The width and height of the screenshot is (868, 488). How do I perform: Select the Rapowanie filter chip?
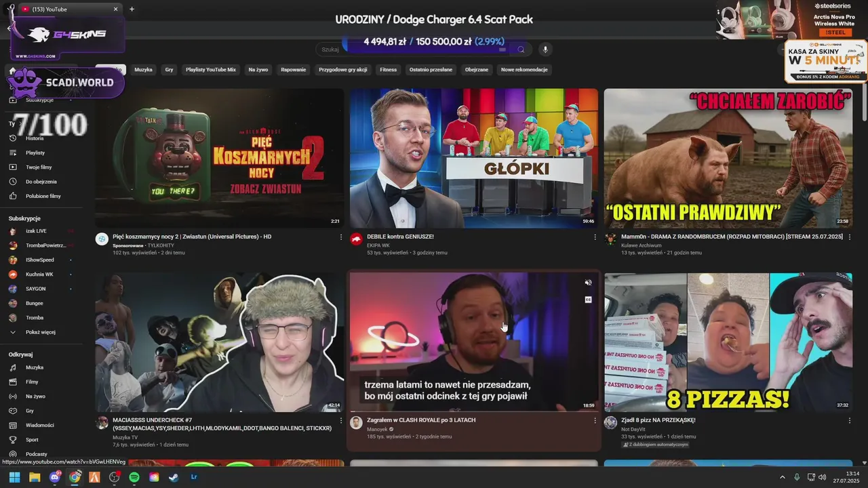pyautogui.click(x=294, y=70)
